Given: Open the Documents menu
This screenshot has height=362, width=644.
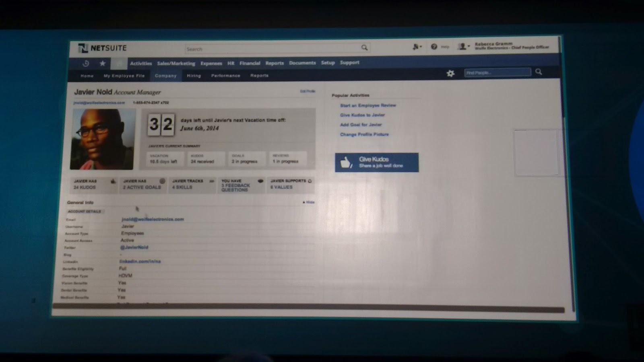Looking at the screenshot, I should click(302, 63).
